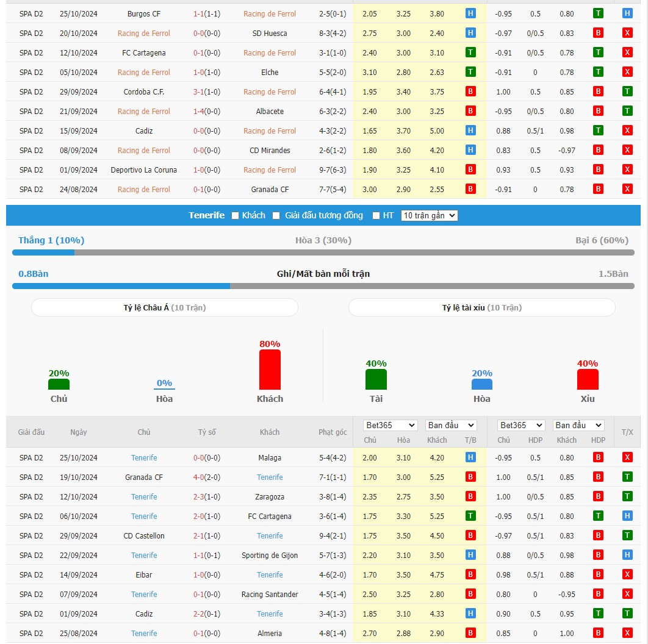This screenshot has width=648, height=644.
Task: Click green T badge in Cordoba C.F. row's last column
Action: 627,91
